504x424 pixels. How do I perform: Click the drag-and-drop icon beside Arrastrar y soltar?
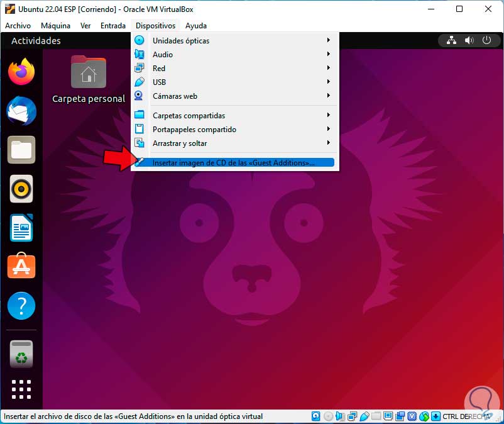[139, 143]
